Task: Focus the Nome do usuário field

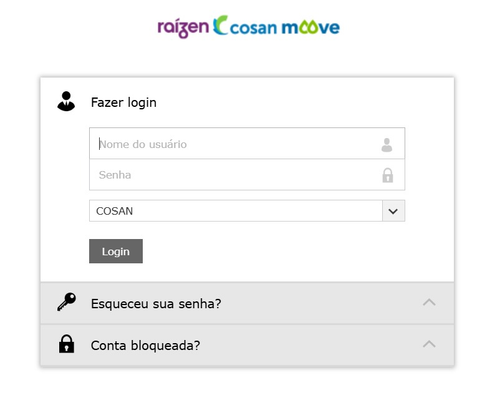Action: pyautogui.click(x=247, y=143)
